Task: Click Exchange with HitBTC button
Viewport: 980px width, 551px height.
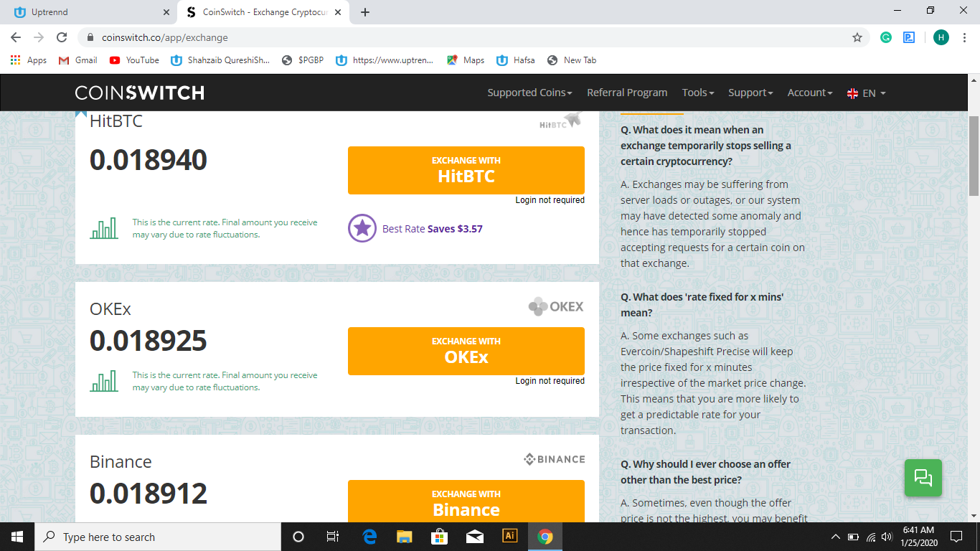Action: 466,170
